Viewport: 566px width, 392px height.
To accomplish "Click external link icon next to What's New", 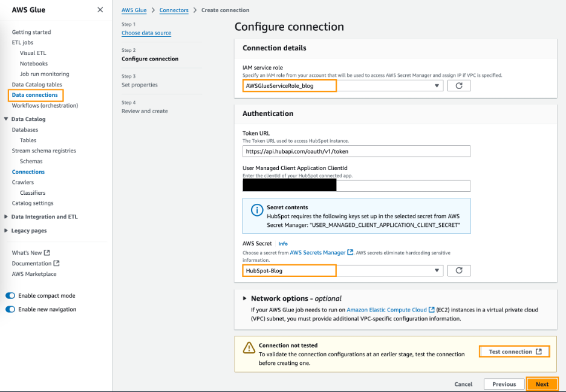I will [x=47, y=253].
